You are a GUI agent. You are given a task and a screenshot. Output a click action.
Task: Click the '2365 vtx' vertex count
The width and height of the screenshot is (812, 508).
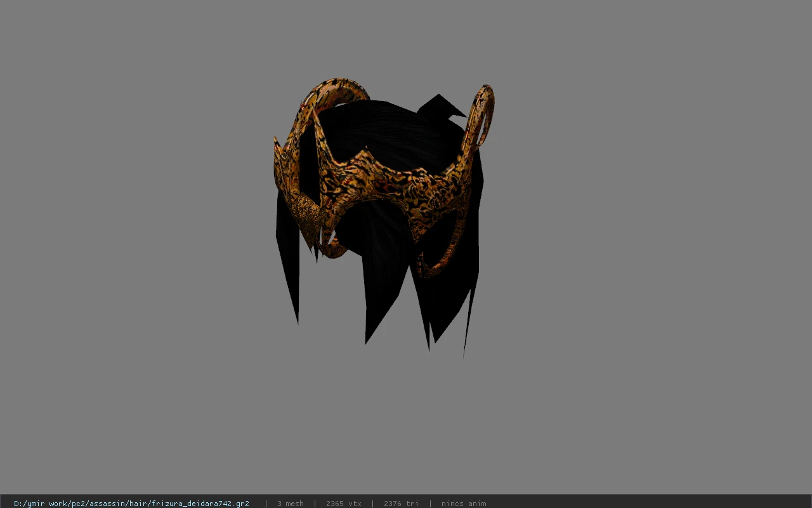click(x=343, y=504)
